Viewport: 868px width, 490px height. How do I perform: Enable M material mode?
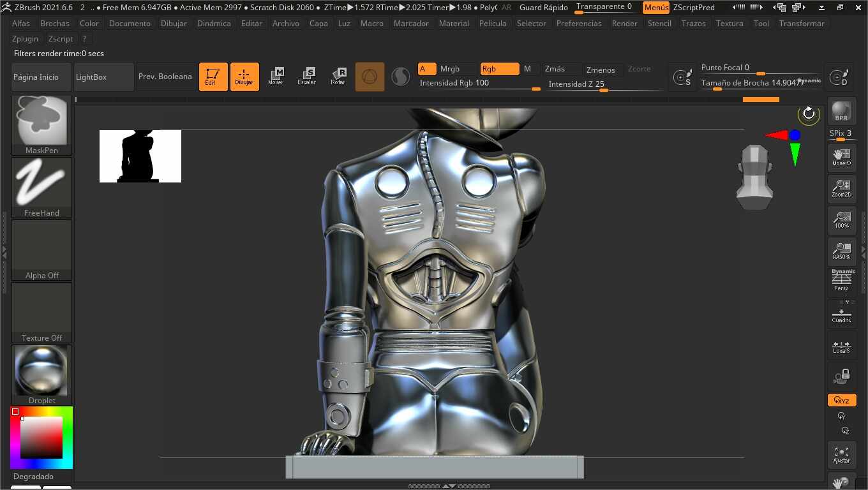tap(530, 69)
